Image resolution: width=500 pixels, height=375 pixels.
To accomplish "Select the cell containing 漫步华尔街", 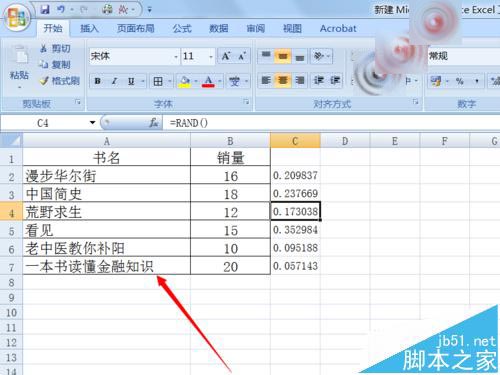I will (106, 176).
